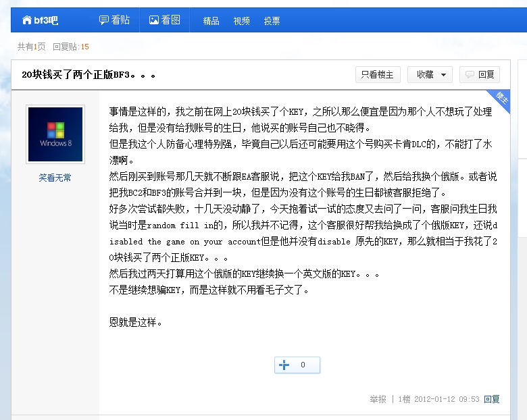Switch to the 精品 tab
This screenshot has width=527, height=420.
(x=211, y=21)
